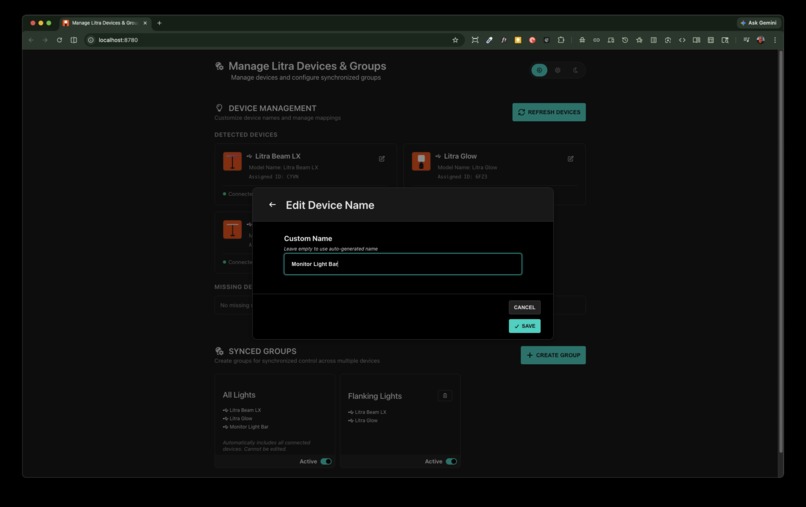The image size is (806, 507).
Task: Reload the localhost page
Action: click(x=60, y=40)
